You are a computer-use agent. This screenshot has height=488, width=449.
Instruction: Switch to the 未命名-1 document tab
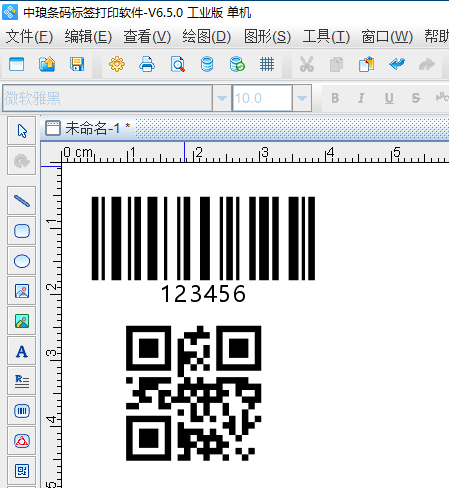(x=88, y=128)
